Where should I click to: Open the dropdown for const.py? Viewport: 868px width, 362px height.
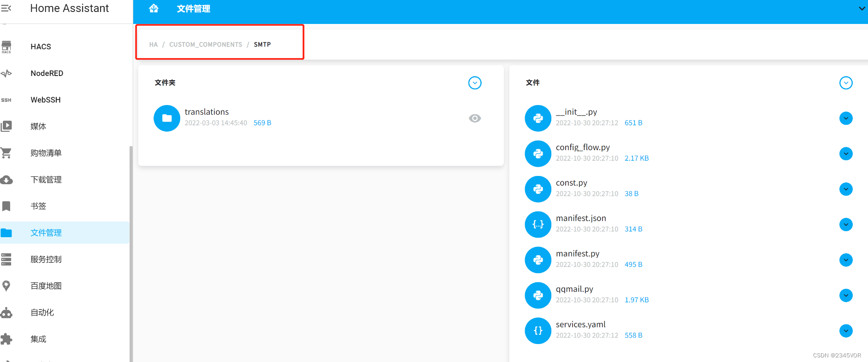tap(846, 189)
